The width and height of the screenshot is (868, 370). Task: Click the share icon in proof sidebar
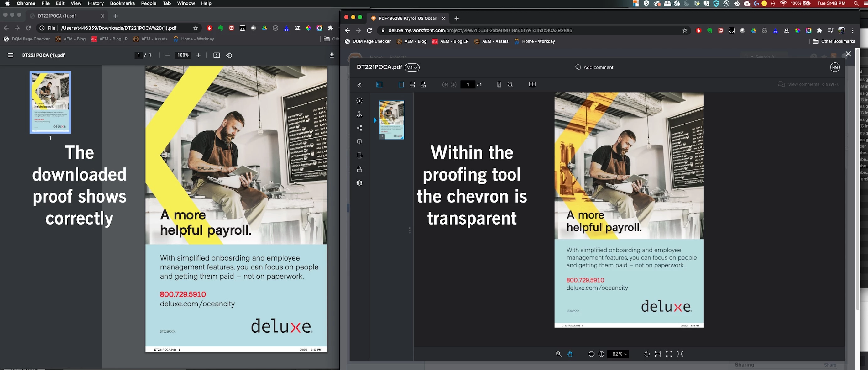[x=359, y=128]
